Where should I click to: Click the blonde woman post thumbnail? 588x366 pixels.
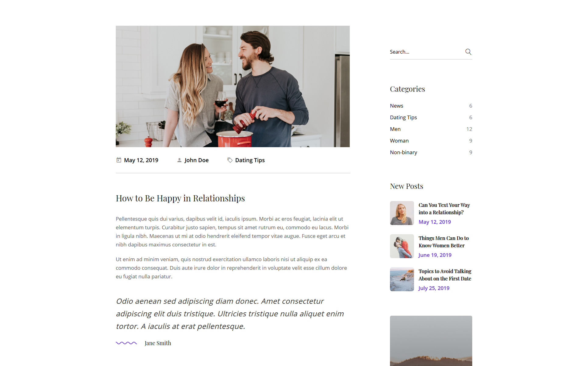coord(402,213)
